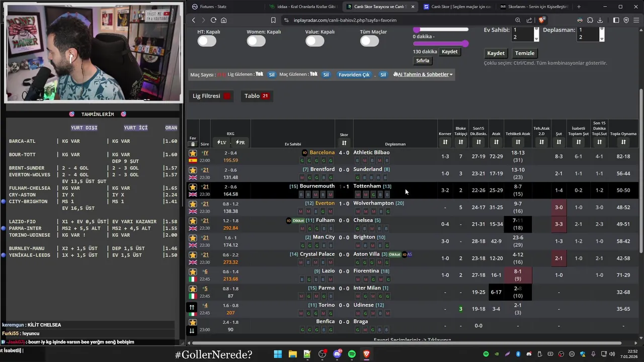Open File Explorer from the taskbar
Viewport: 644px width, 362px height.
[292, 354]
